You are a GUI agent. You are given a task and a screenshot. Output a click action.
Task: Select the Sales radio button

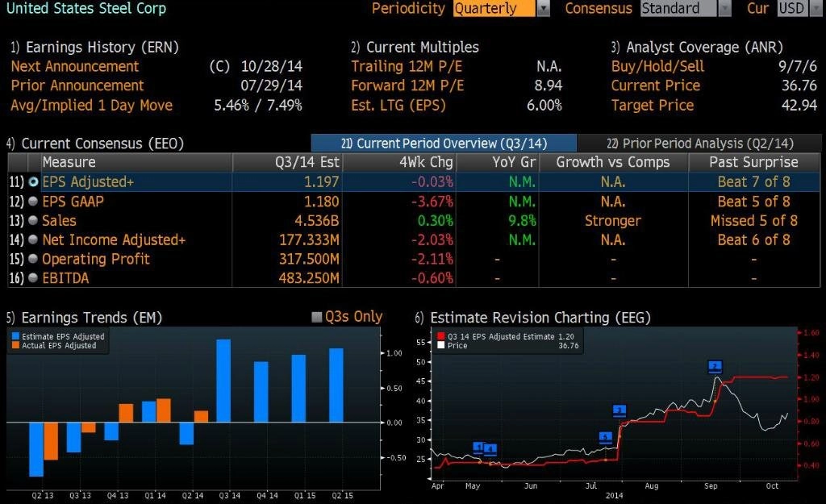[x=33, y=220]
